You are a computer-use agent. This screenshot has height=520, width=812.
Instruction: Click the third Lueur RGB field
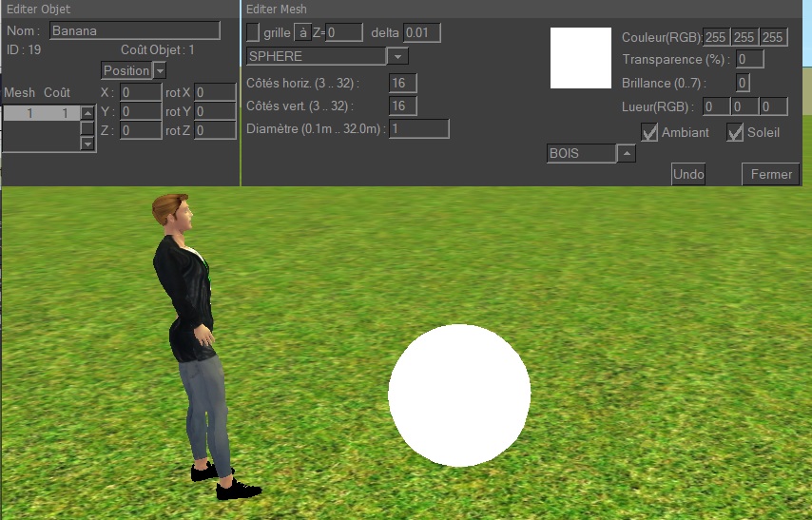pyautogui.click(x=773, y=106)
